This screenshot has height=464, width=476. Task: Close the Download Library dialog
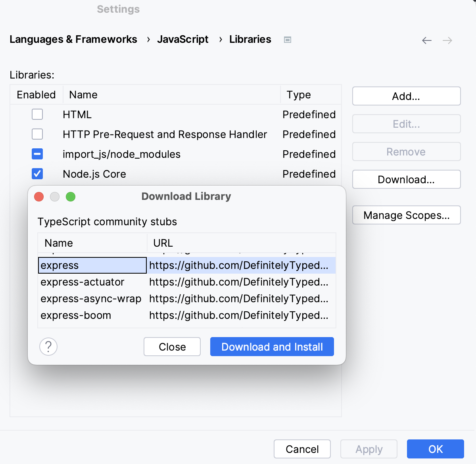172,347
